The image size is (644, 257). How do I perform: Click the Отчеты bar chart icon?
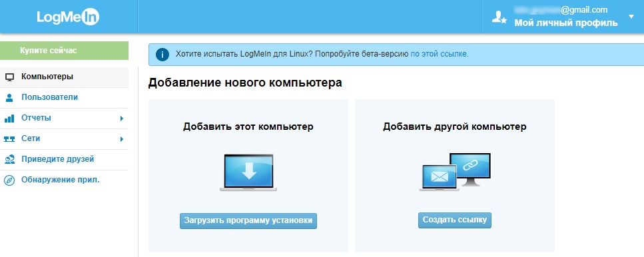coord(9,119)
